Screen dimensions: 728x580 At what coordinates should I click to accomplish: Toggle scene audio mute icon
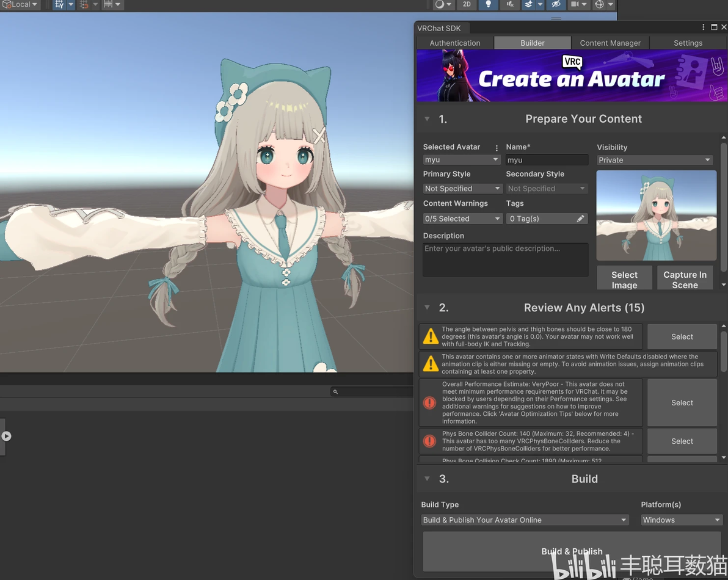pyautogui.click(x=510, y=5)
